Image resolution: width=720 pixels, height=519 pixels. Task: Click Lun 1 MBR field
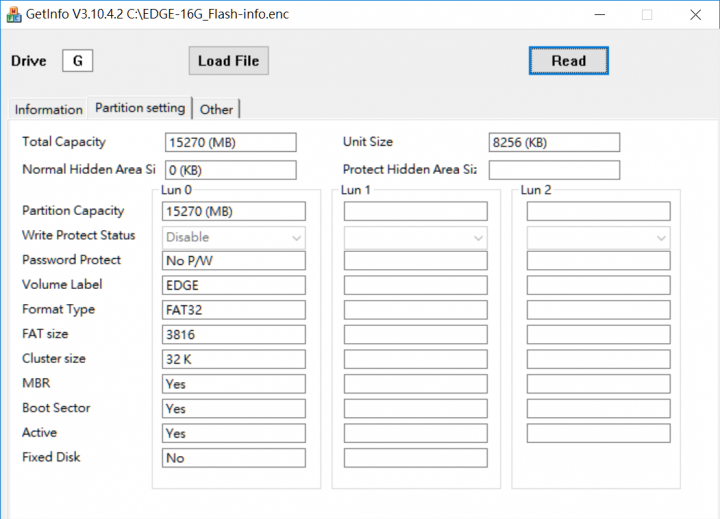click(416, 384)
